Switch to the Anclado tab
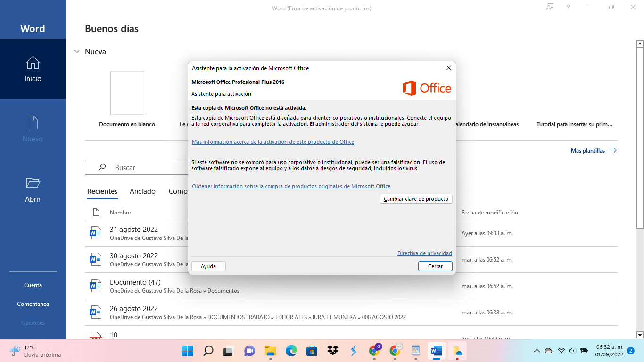 (142, 191)
